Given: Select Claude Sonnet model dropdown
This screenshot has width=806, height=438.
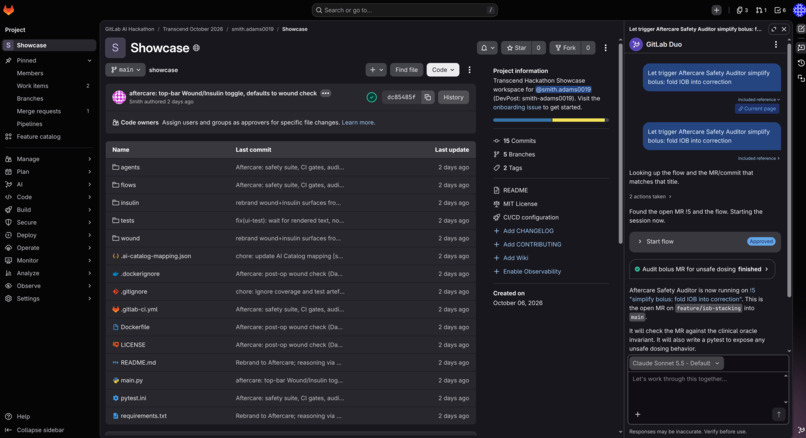Looking at the screenshot, I should tap(676, 363).
